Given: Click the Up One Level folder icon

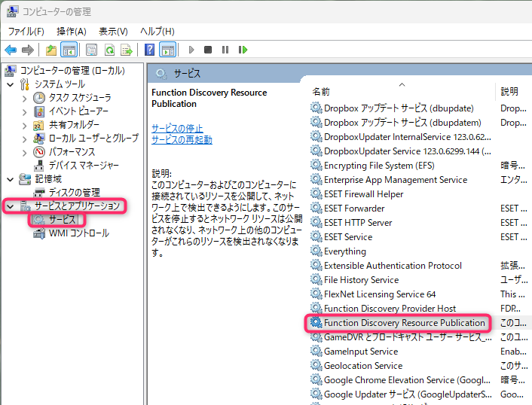Looking at the screenshot, I should pyautogui.click(x=50, y=50).
